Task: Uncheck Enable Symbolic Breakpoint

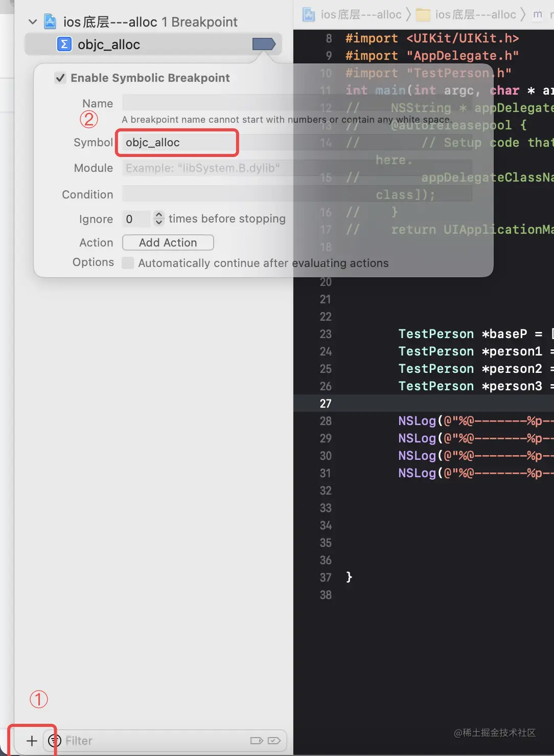Action: pos(60,78)
